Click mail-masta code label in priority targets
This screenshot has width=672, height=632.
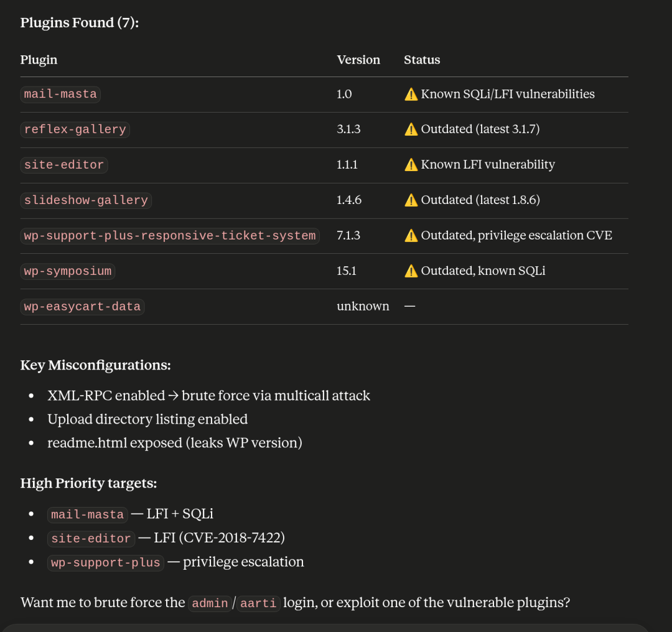[x=88, y=514]
